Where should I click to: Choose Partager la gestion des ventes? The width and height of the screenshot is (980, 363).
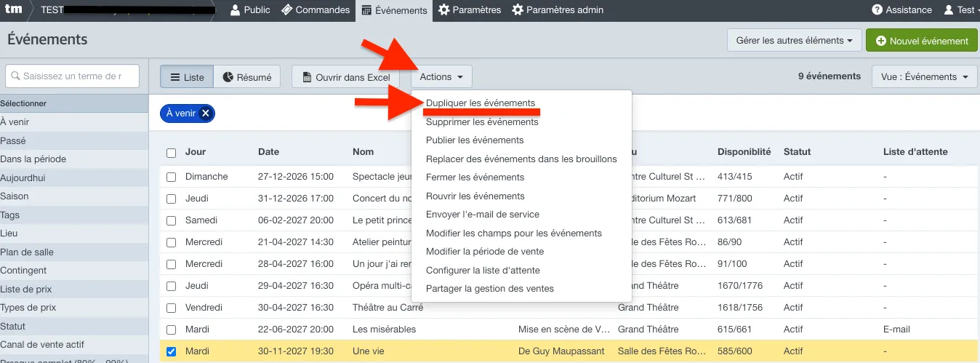pyautogui.click(x=490, y=289)
